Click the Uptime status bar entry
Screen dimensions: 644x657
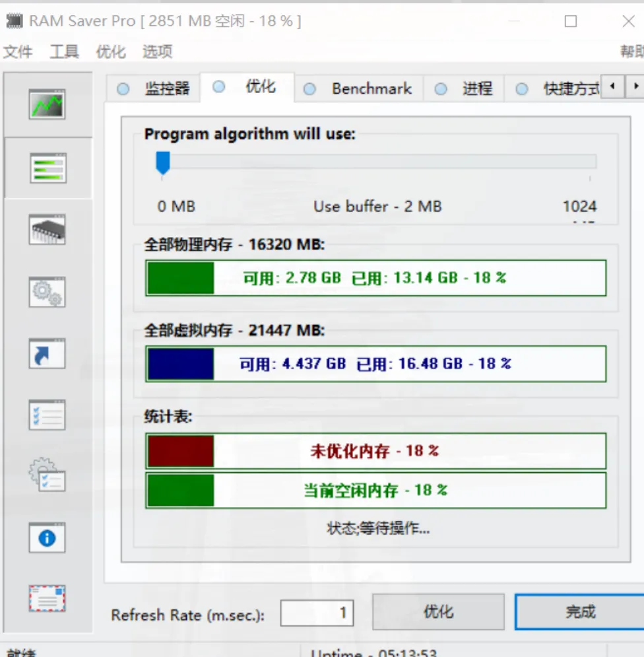coord(373,652)
